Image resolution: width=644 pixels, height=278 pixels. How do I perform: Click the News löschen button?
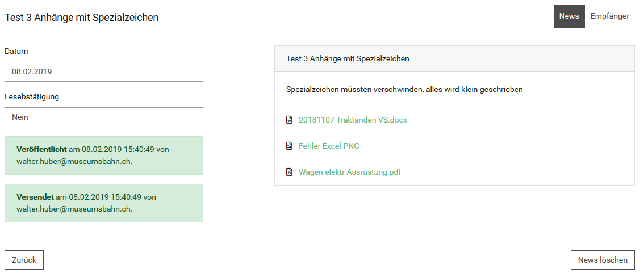603,260
